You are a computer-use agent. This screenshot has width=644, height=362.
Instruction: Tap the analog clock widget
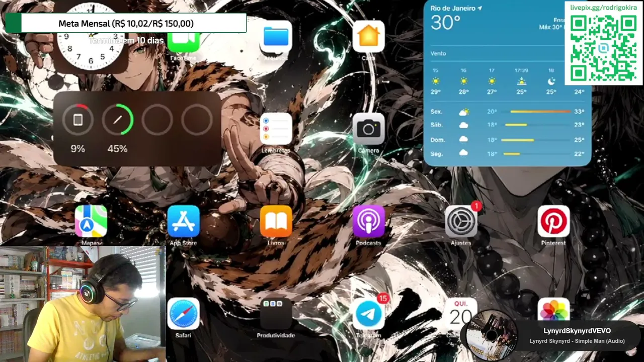(x=91, y=38)
